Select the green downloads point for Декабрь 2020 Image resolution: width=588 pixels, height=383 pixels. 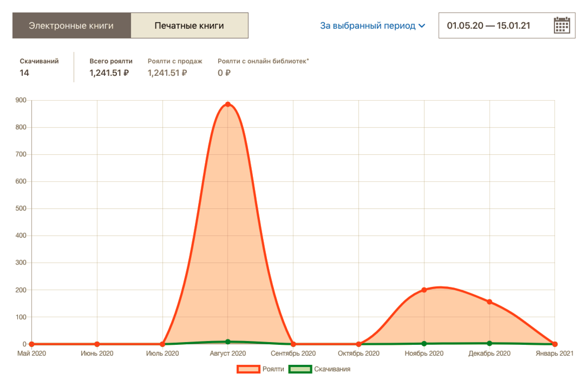pos(490,343)
